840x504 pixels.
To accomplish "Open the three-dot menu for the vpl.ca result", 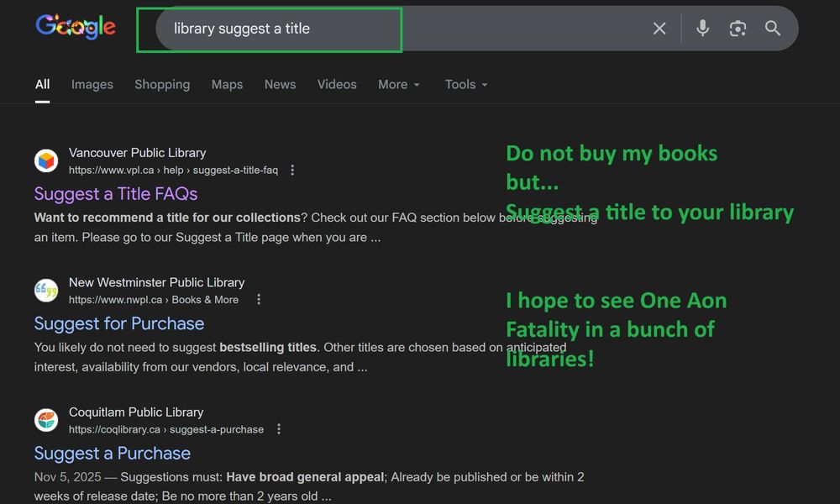I will pyautogui.click(x=292, y=170).
